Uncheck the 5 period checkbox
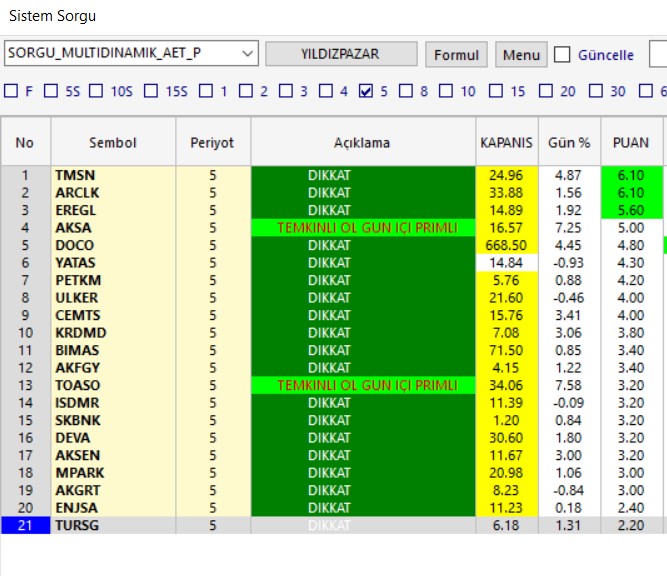The width and height of the screenshot is (667, 576). (366, 91)
